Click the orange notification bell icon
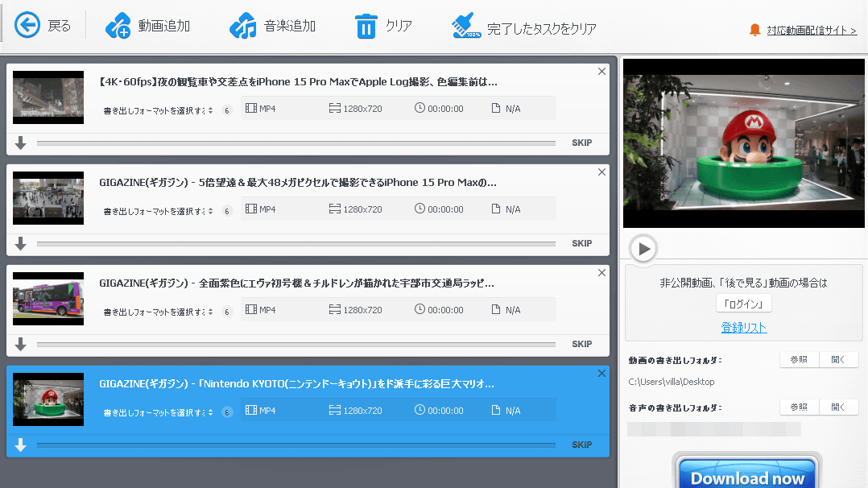This screenshot has width=868, height=488. pos(754,30)
